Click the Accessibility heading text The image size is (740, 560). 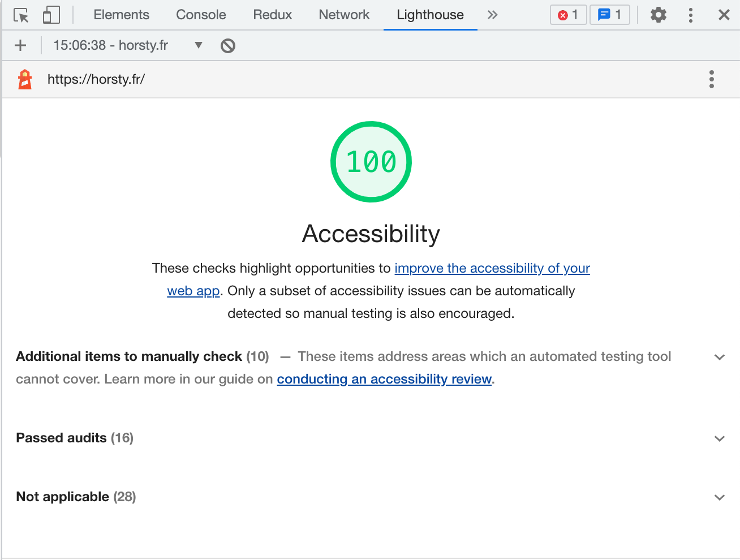click(371, 234)
